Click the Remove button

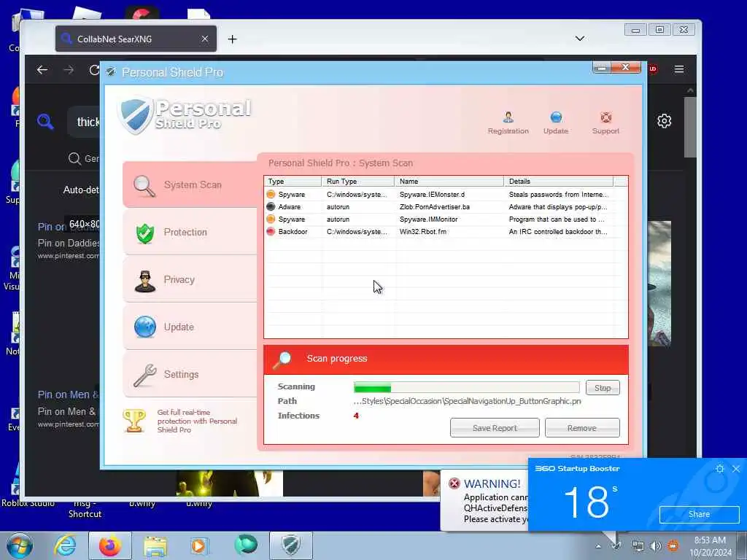pos(581,427)
